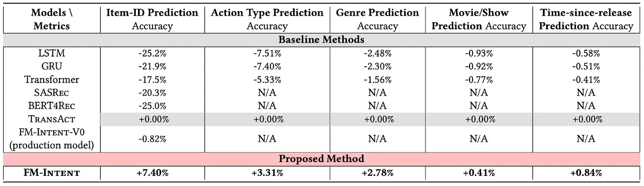Click the Time-since-release Prediction header
The image size is (644, 186).
[x=586, y=19]
